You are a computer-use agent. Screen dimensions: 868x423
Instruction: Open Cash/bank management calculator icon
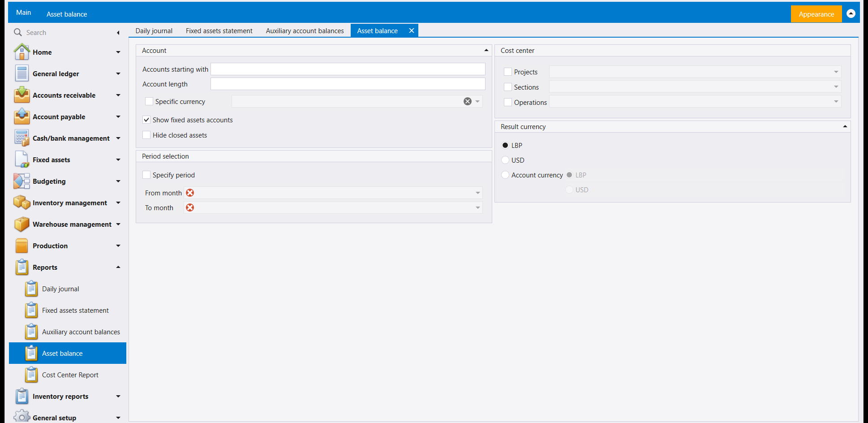pos(21,138)
